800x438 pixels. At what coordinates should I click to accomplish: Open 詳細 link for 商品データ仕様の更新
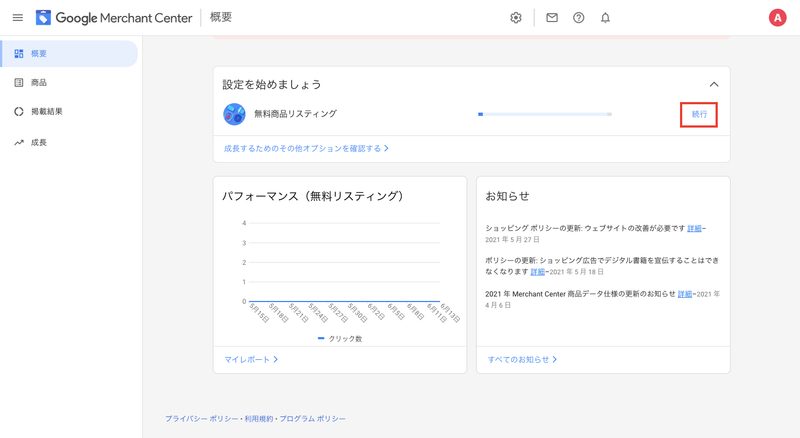coord(685,294)
